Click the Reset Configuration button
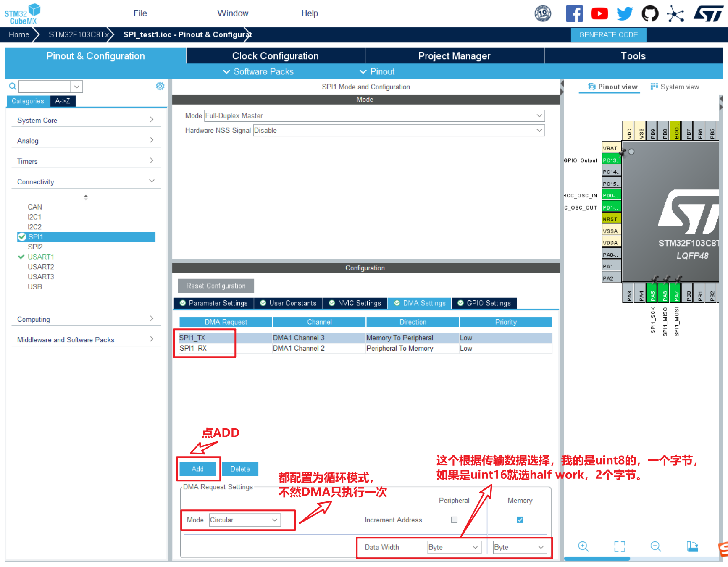Screen dimensions: 728x567 [216, 286]
